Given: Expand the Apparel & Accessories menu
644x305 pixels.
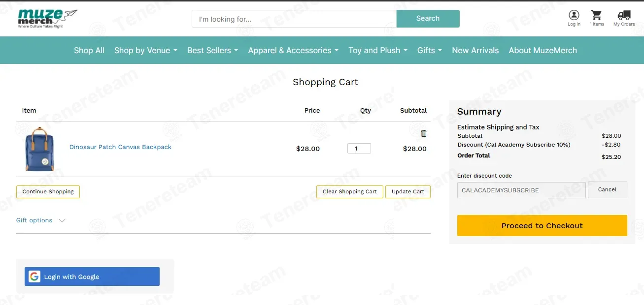Looking at the screenshot, I should (x=293, y=50).
